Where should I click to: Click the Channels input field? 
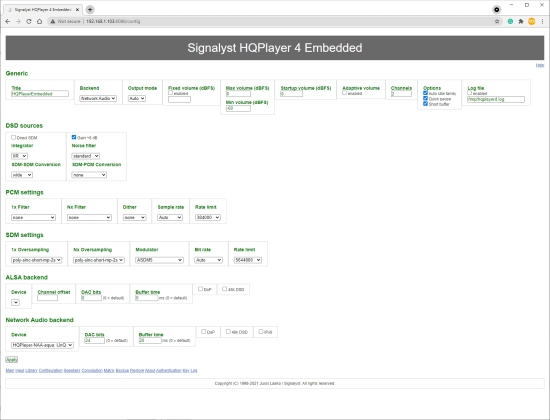coord(401,94)
